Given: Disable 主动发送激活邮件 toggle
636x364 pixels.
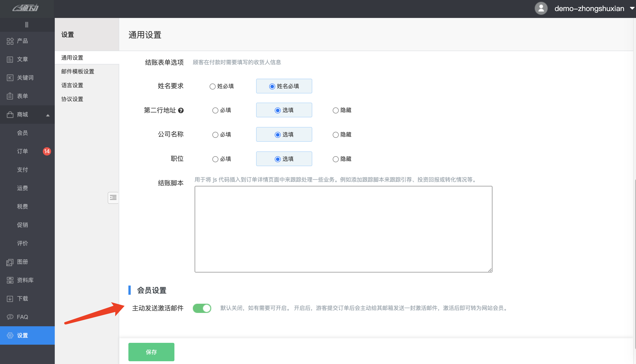Looking at the screenshot, I should [x=202, y=308].
